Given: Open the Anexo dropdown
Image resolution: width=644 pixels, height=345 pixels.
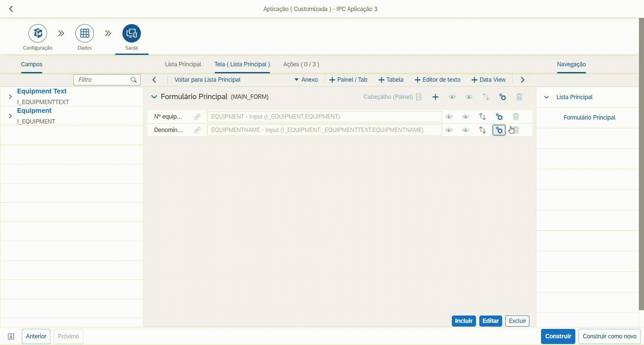Looking at the screenshot, I should tap(306, 80).
